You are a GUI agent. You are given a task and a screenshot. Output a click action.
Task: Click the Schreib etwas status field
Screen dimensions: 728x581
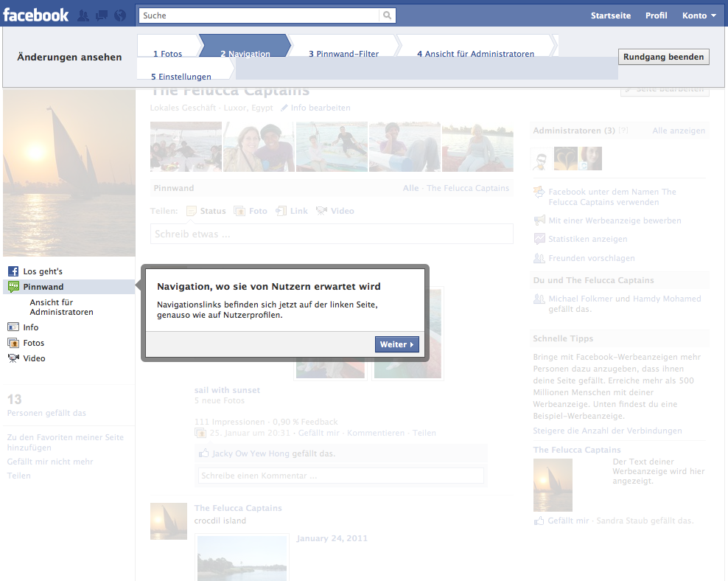(x=332, y=234)
